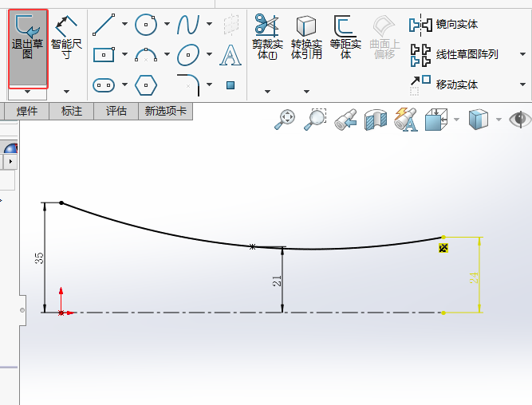The height and width of the screenshot is (405, 532).
Task: Switch to the 焊件 (Weldments) tab
Action: click(x=27, y=112)
